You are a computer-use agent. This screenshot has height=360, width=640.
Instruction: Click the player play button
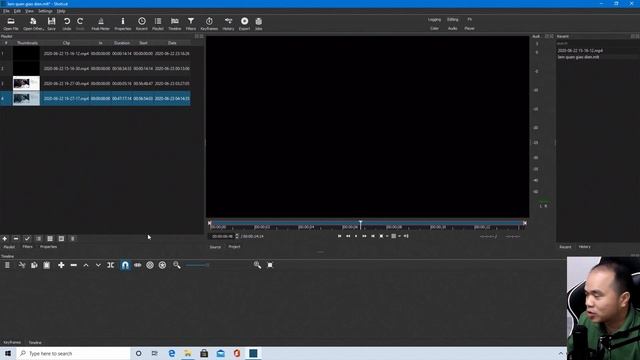click(x=356, y=236)
